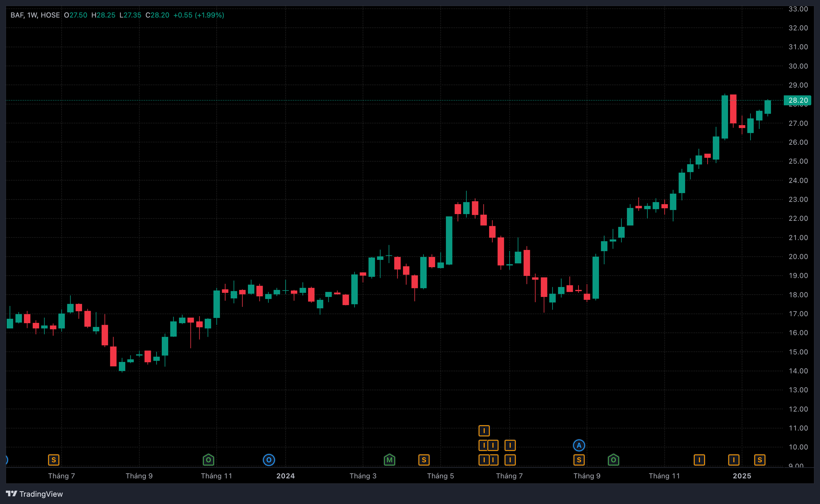The width and height of the screenshot is (820, 504).
Task: Click the topmost I marker in the three-high stack
Action: [484, 431]
